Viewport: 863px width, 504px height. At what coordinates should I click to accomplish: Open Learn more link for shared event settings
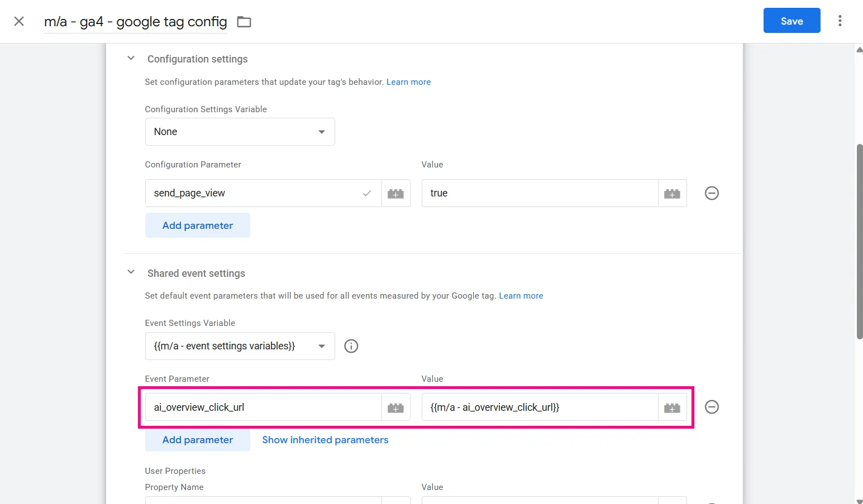[x=521, y=296]
